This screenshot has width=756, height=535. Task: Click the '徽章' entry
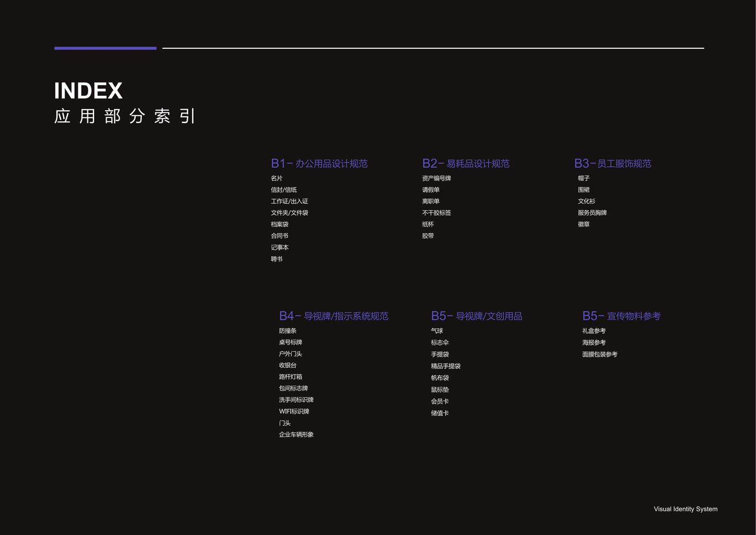tap(584, 224)
